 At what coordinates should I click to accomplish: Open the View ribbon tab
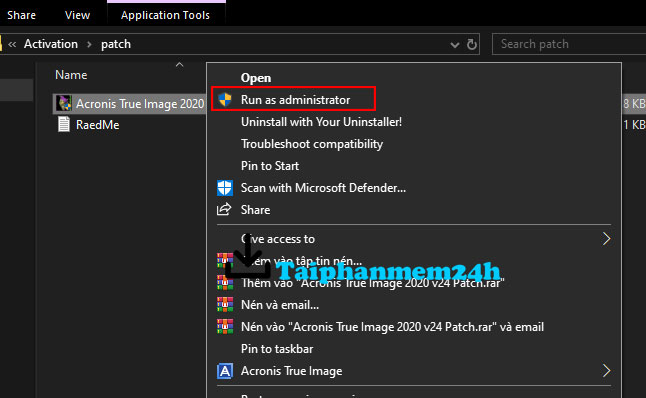click(77, 15)
